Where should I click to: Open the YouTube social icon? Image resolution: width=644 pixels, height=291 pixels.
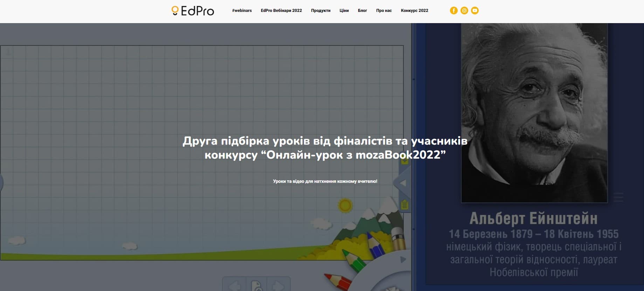(x=475, y=11)
